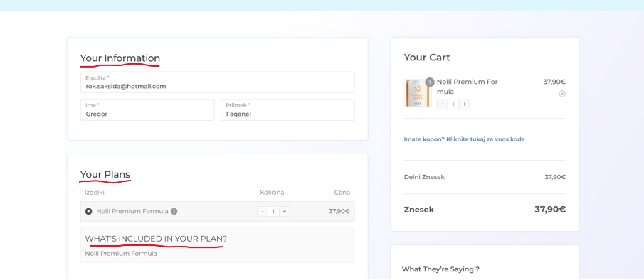Click the Ime first name field
The width and height of the screenshot is (644, 280).
[147, 110]
